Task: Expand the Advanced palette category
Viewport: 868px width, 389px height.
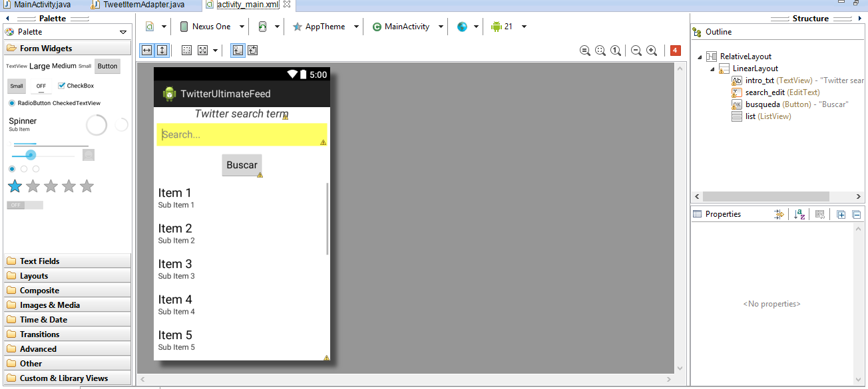Action: point(67,349)
